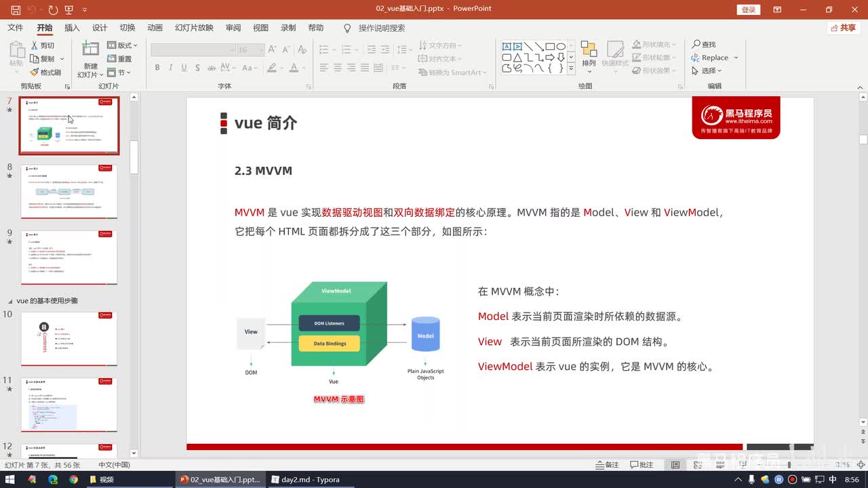Switch to Normal view icon in status bar
The height and width of the screenshot is (488, 868).
(x=675, y=465)
